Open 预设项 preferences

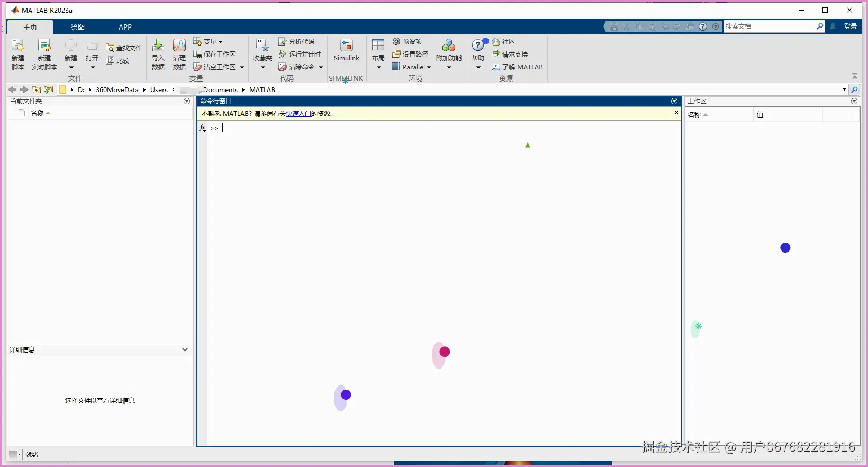coord(407,41)
